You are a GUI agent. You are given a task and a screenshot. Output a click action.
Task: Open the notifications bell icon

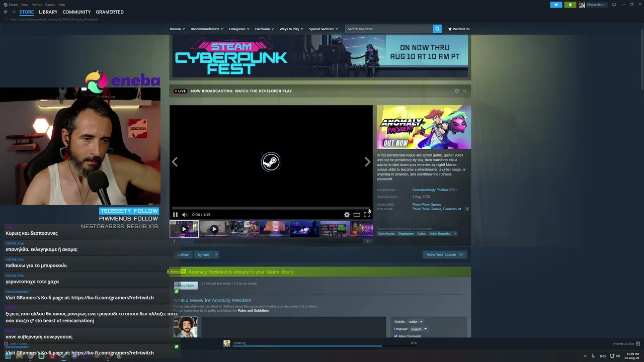coord(570,5)
